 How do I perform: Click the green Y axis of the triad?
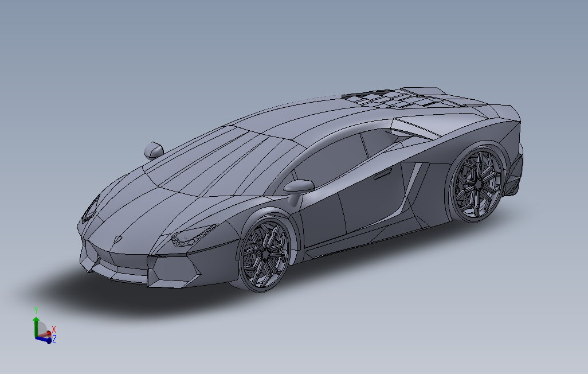point(36,326)
